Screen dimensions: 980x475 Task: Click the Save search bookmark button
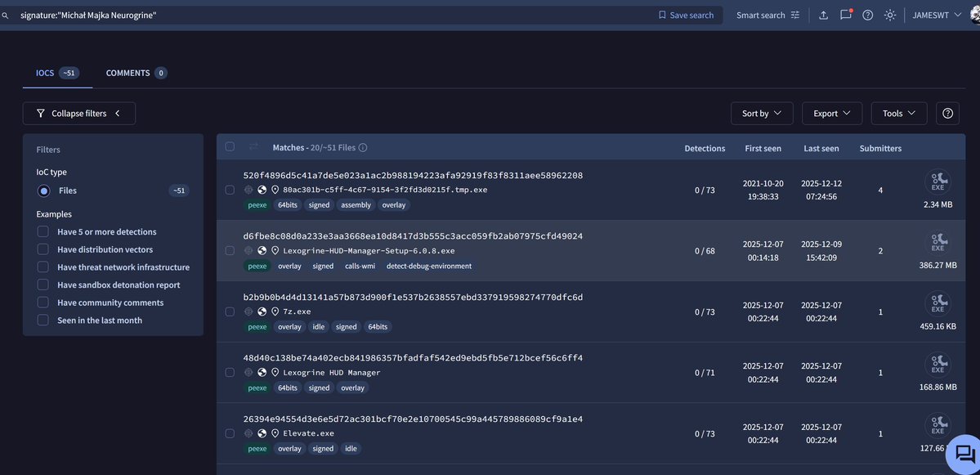(686, 15)
